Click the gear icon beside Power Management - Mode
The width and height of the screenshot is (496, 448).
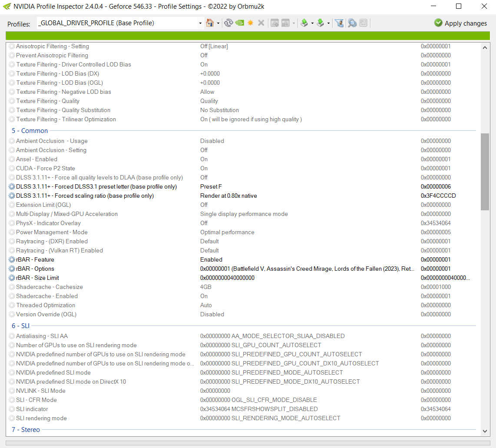12,232
